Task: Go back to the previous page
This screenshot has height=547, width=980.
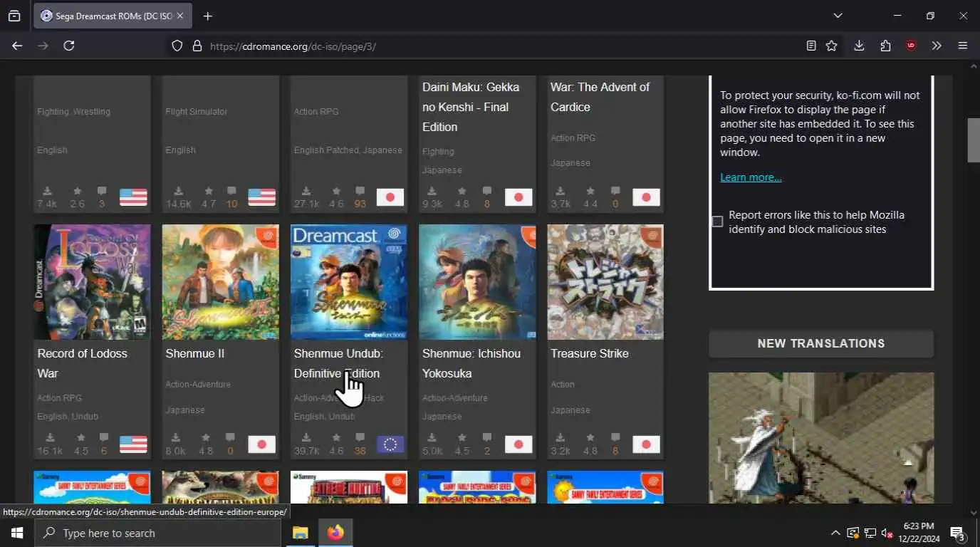Action: coord(17,46)
